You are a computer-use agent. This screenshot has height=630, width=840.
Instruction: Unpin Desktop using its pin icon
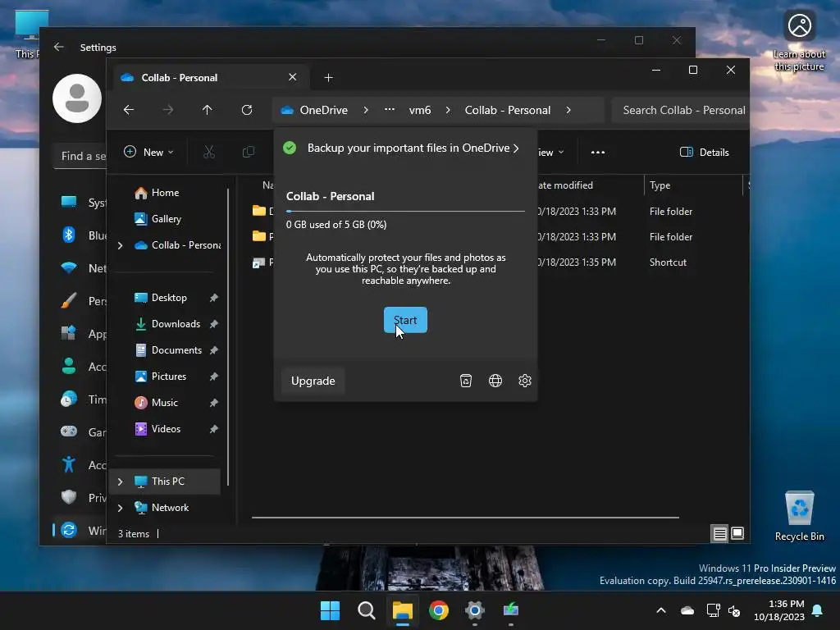[x=214, y=297]
